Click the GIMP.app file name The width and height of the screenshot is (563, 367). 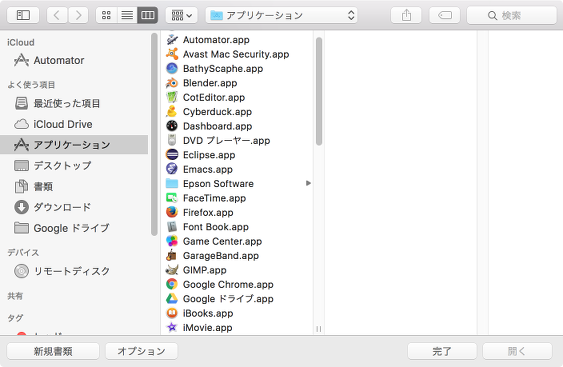(205, 270)
